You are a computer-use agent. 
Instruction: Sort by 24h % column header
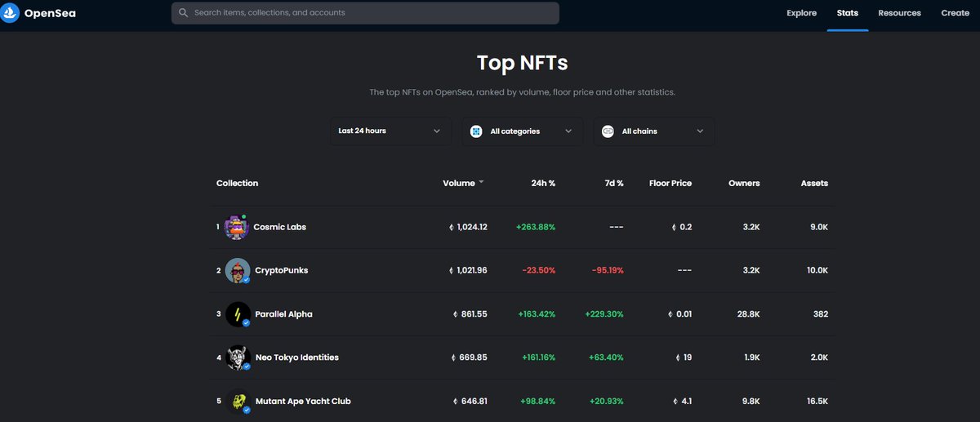(x=543, y=183)
